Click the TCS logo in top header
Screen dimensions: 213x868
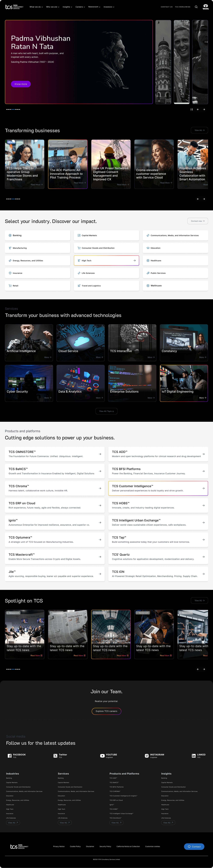(x=14, y=7)
